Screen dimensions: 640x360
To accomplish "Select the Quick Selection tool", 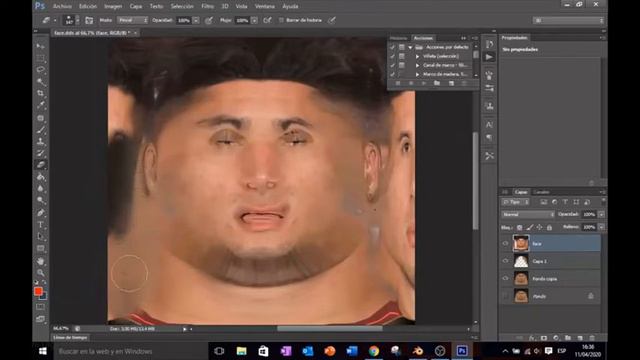I will pyautogui.click(x=40, y=82).
